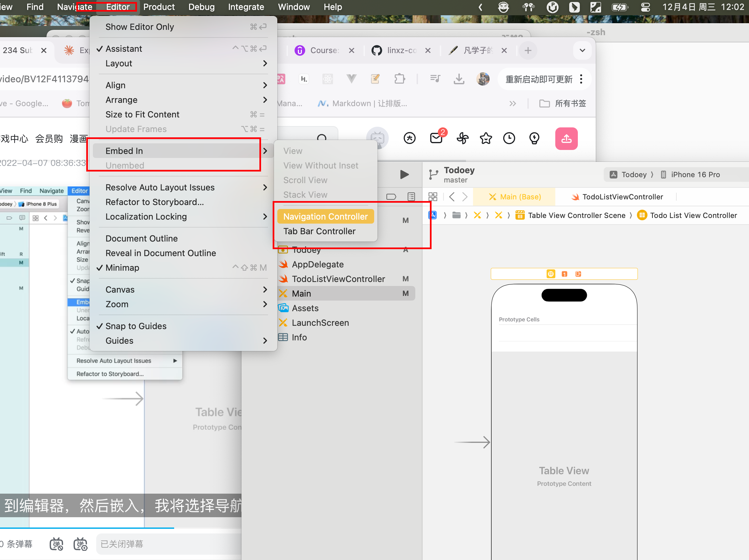Expand the Zoom submenu
Screen dimensions: 749x560
(x=183, y=304)
